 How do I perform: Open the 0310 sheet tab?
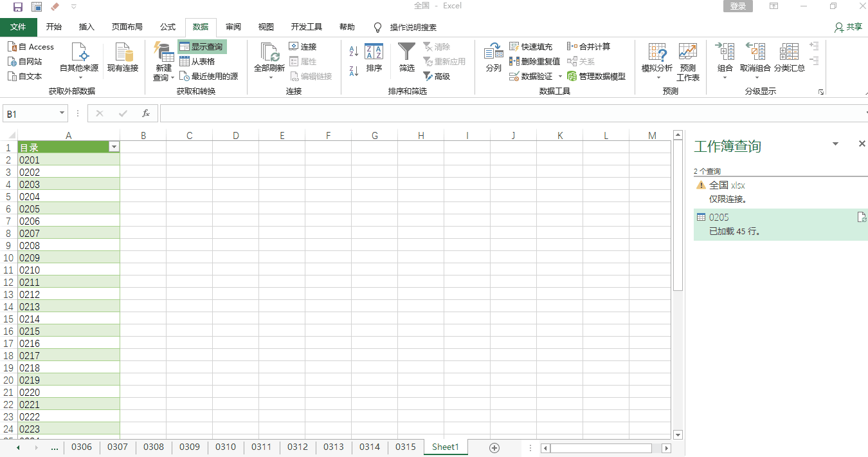pyautogui.click(x=226, y=447)
